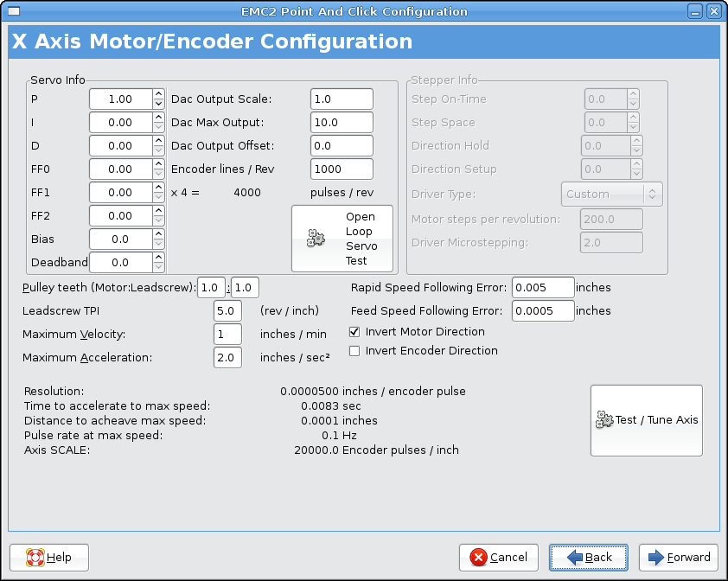The image size is (728, 581).
Task: Click the gears icon on Test / Tune Axis
Action: pyautogui.click(x=604, y=420)
